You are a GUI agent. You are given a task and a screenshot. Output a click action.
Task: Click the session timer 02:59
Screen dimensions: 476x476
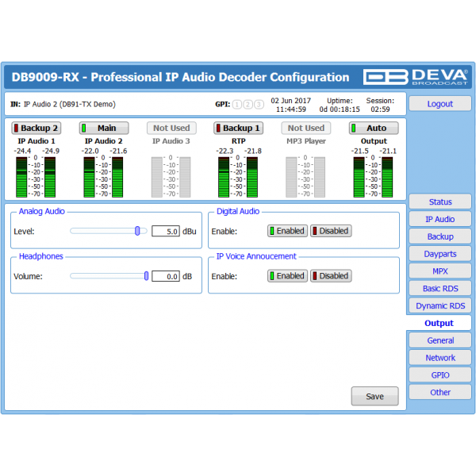[x=380, y=109]
